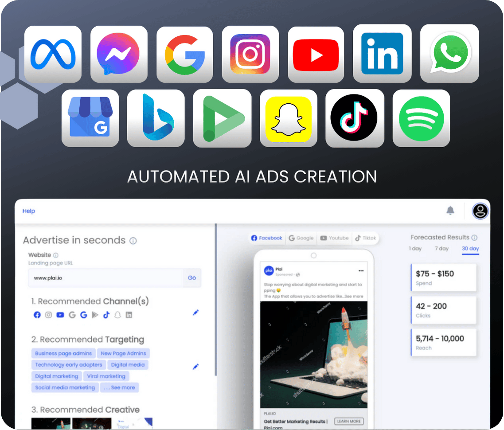The image size is (504, 430).
Task: Open the LinkedIn icon tile
Action: [x=382, y=54]
